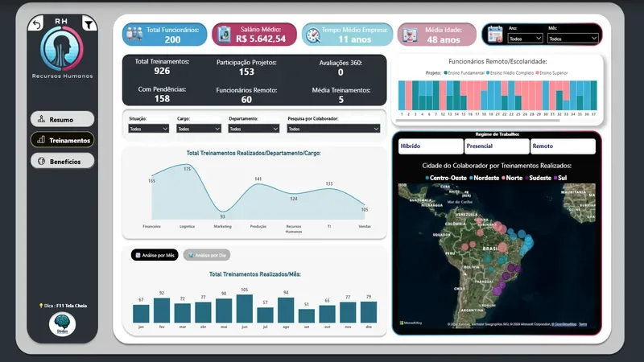Click the Norte legend item
644x362 pixels.
pos(512,178)
